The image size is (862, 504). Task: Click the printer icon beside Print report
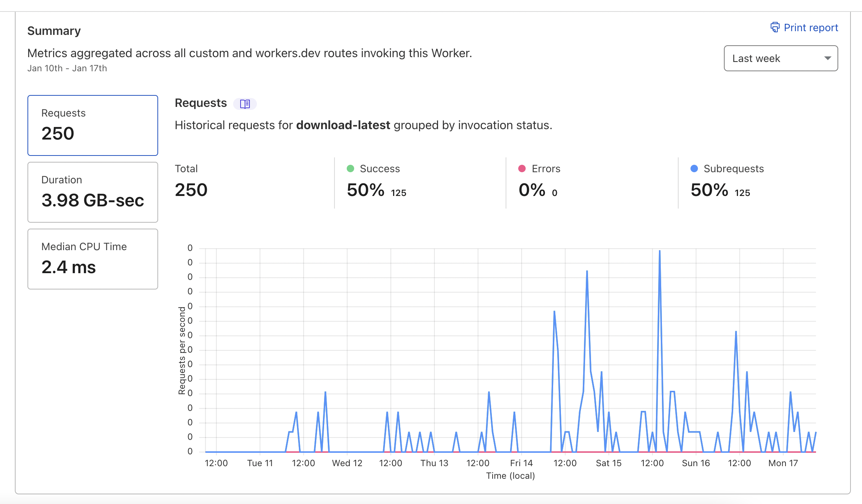coord(775,27)
